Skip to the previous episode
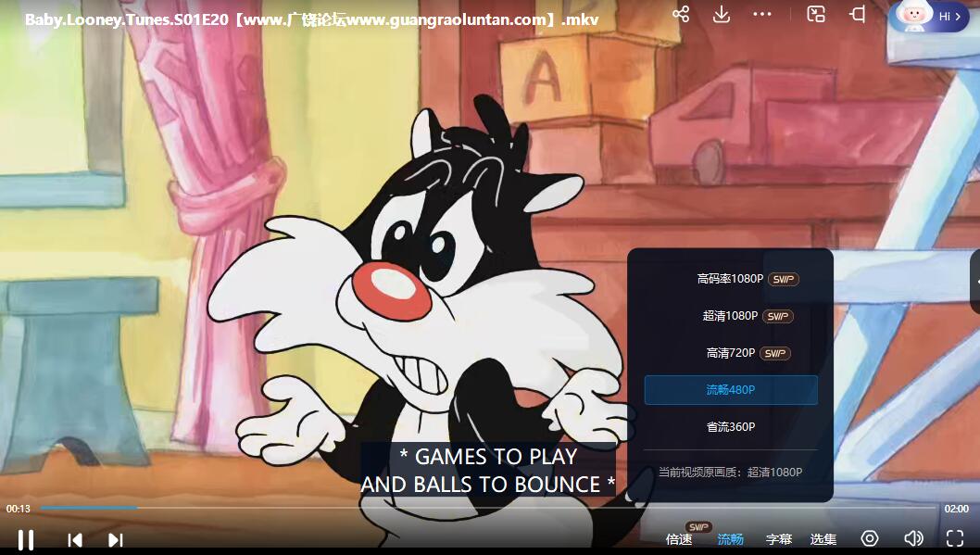This screenshot has width=980, height=555. click(x=75, y=540)
